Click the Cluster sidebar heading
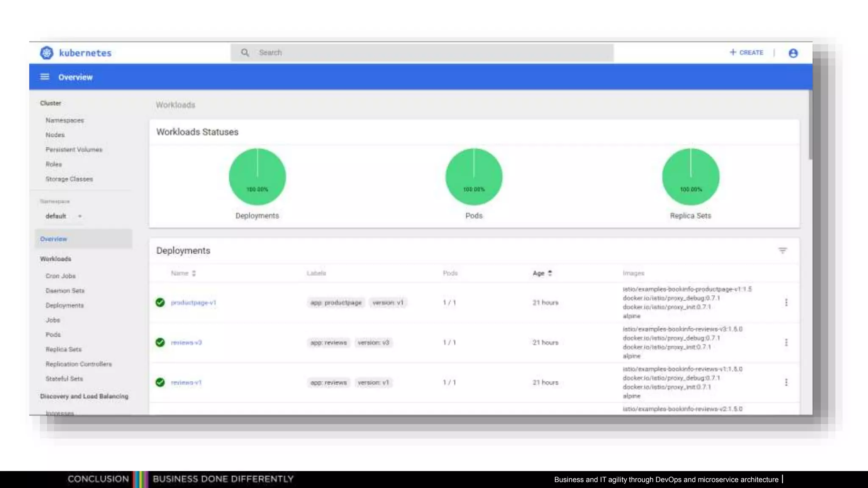 (x=50, y=103)
